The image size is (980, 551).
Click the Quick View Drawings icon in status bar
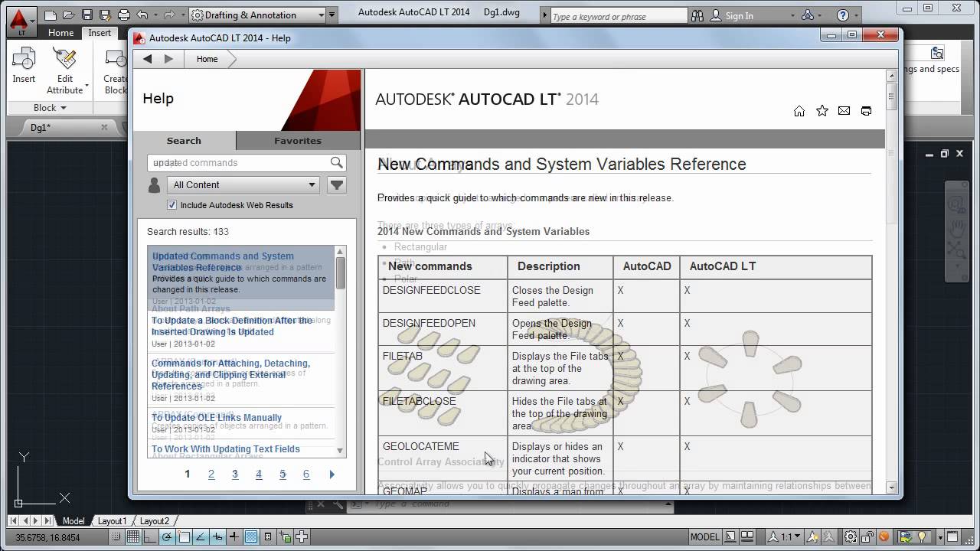[x=748, y=537]
